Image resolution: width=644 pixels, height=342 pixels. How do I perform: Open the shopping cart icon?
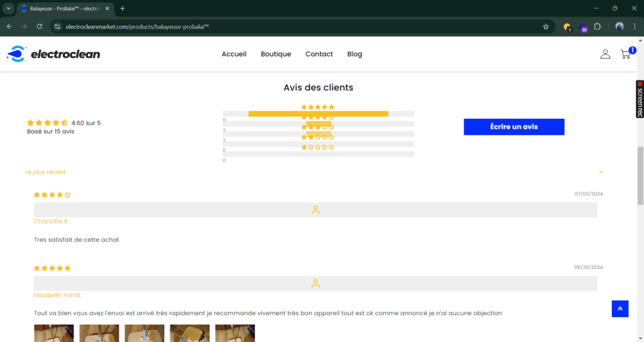click(x=626, y=54)
